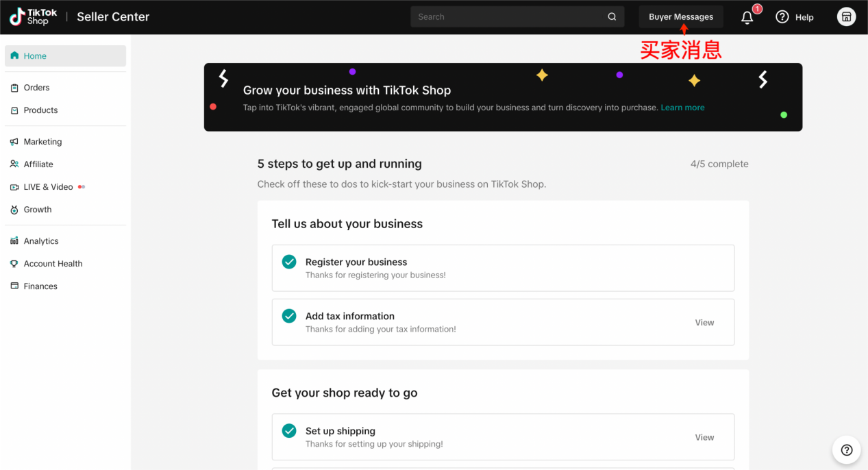Click the Set up shipping checkmark

[289, 431]
